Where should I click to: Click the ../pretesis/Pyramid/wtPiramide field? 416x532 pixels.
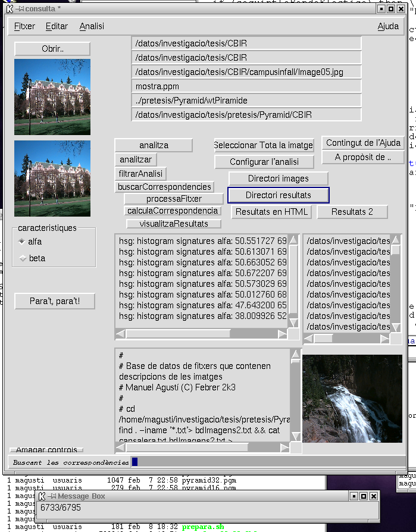(246, 101)
